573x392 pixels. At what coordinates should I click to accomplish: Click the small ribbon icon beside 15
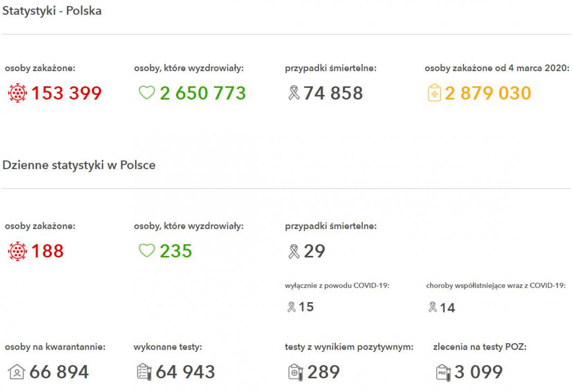point(292,307)
